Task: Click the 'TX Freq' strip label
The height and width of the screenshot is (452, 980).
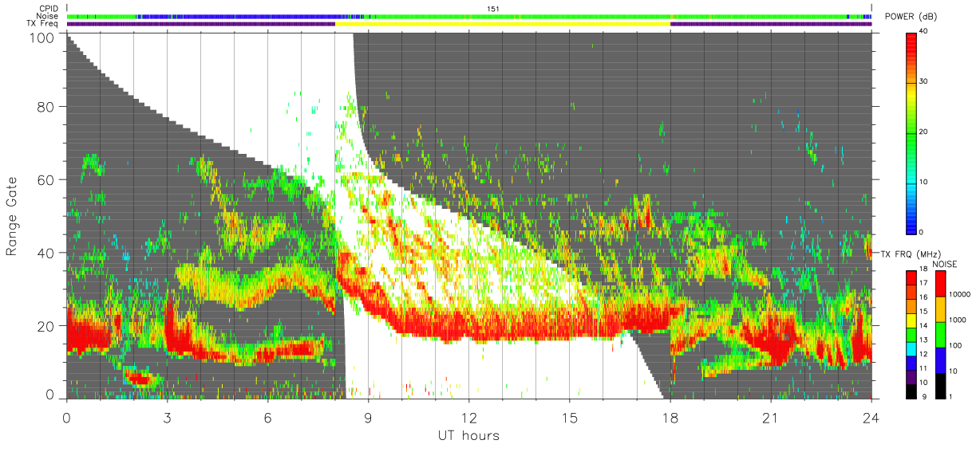Action: click(42, 24)
